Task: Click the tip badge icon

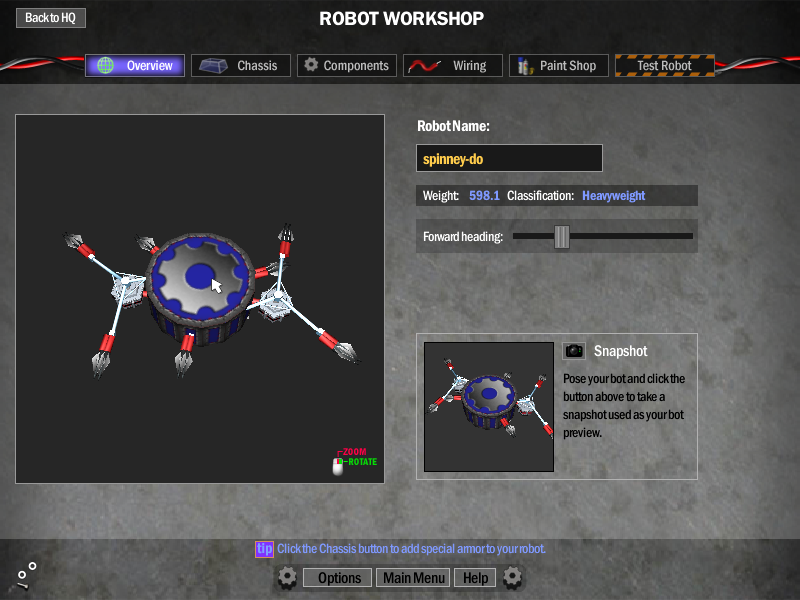Action: [x=264, y=549]
